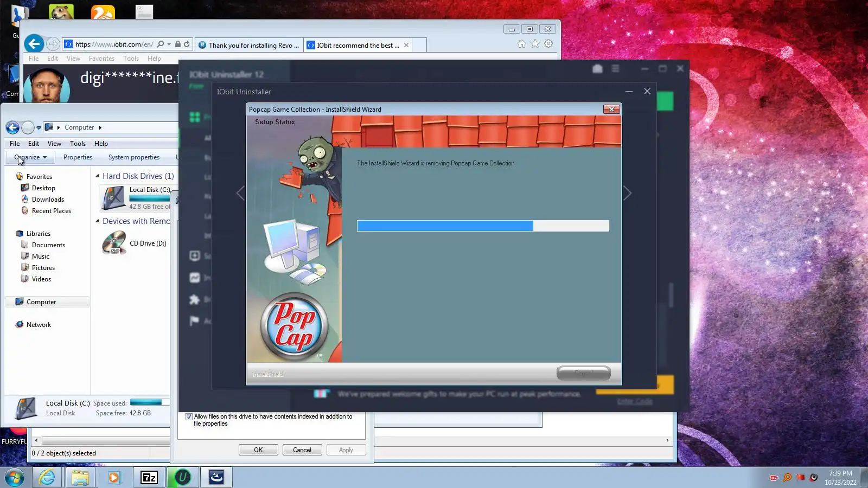Click the right chevron beside the InstallShield wizard

tap(627, 194)
